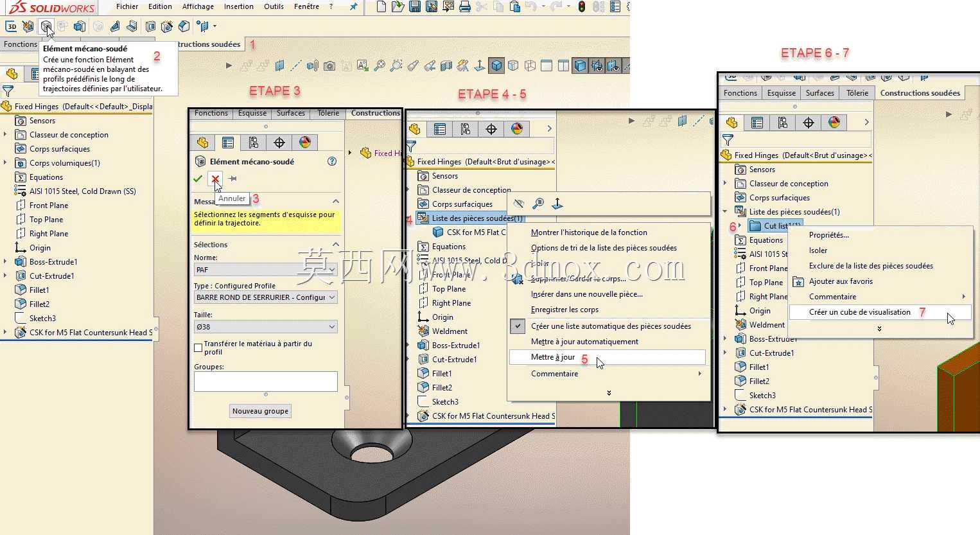Click the Print icon in top toolbar

465,7
